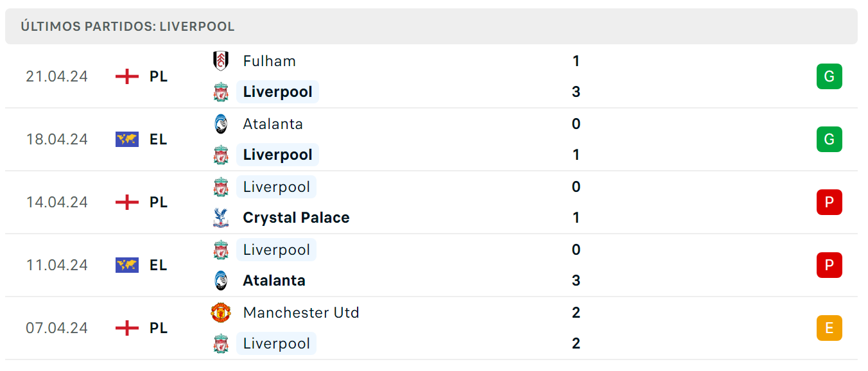The width and height of the screenshot is (868, 371).
Task: Open the Fulham team link
Action: point(270,61)
